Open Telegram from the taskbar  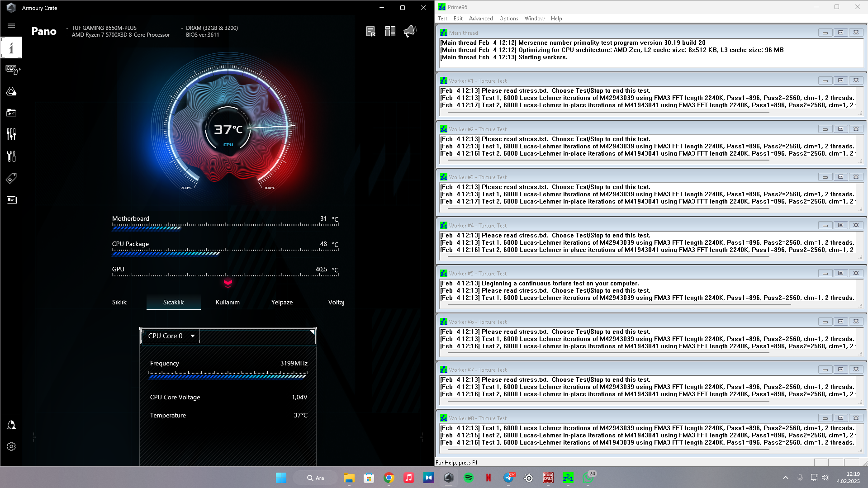508,478
